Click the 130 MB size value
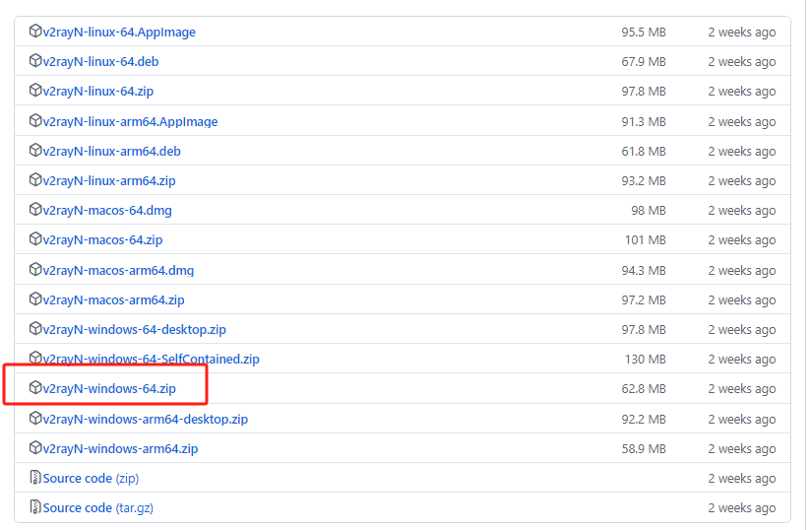812x530 pixels. pos(646,359)
